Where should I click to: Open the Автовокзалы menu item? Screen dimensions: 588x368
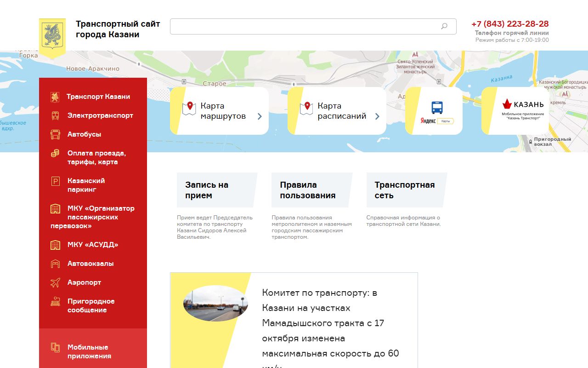[90, 264]
